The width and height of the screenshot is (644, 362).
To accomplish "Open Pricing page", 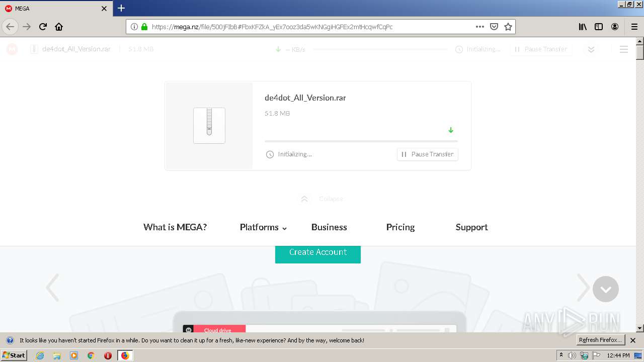I will click(400, 227).
